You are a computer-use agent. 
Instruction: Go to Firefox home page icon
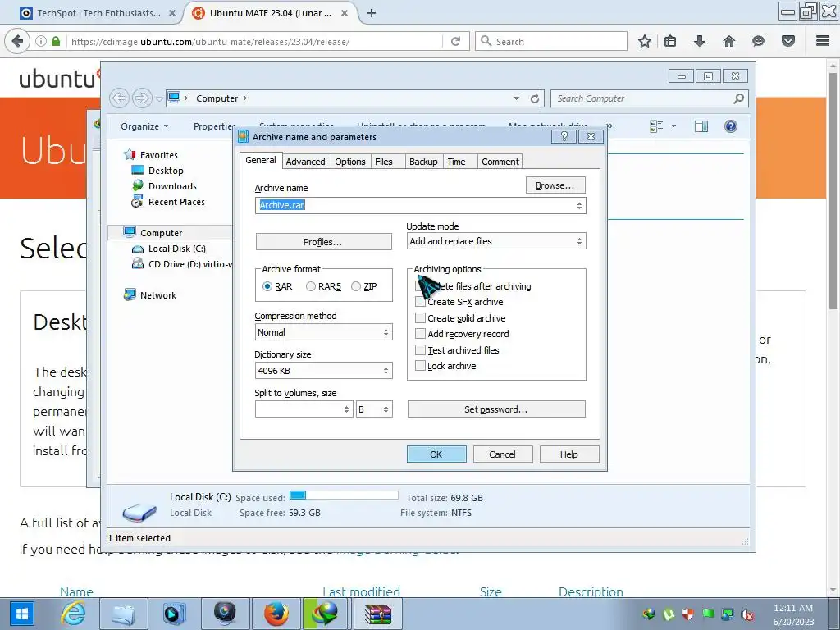click(x=729, y=41)
